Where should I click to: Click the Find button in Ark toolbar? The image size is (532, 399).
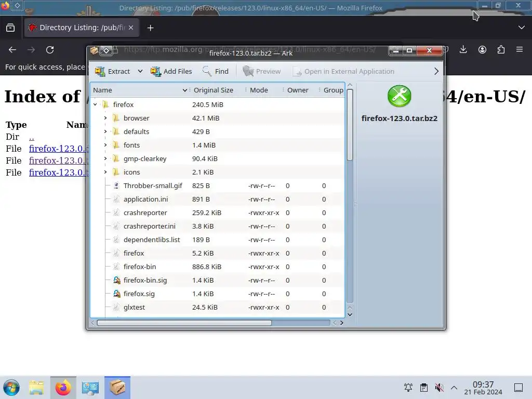coord(216,71)
